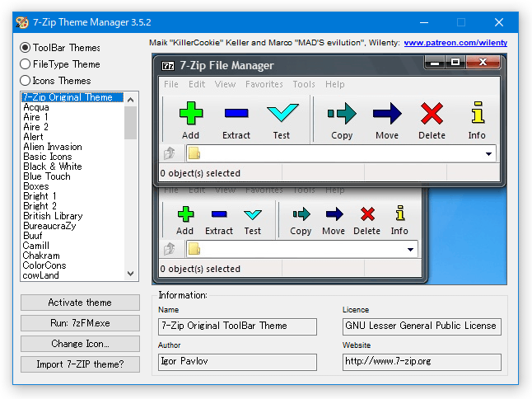Viewport: 532px width, 399px height.
Task: Select the Black & White theme
Action: tap(72, 167)
